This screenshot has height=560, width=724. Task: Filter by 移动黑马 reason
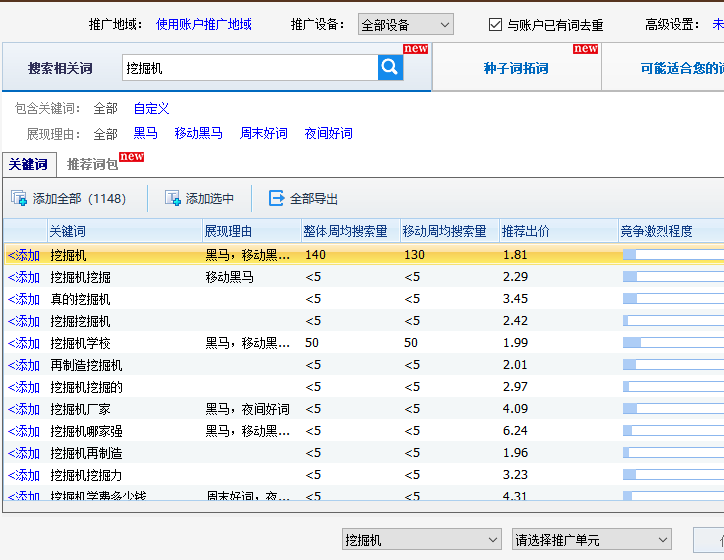pos(198,133)
